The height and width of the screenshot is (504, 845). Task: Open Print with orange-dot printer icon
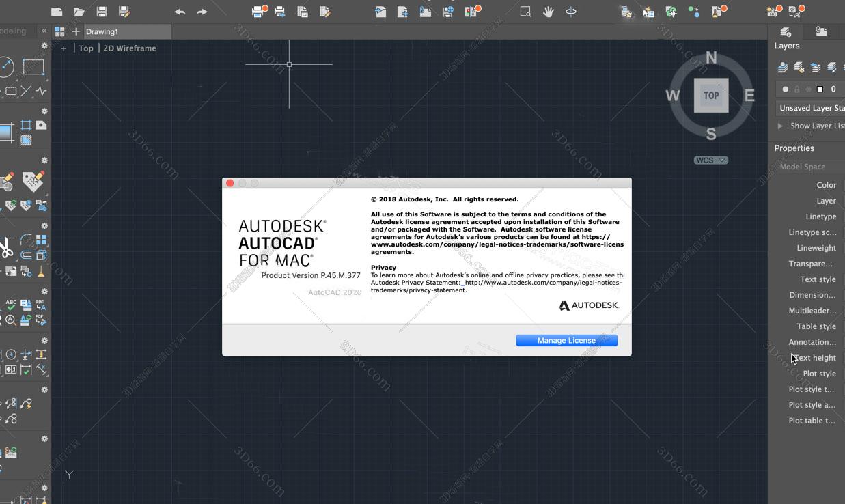click(259, 11)
